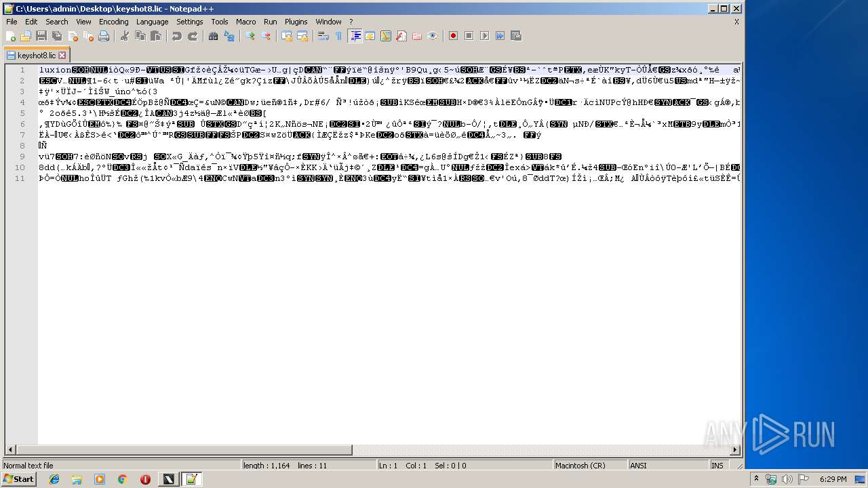This screenshot has width=868, height=488.
Task: Close the current document via toolbar
Action: pyautogui.click(x=73, y=36)
